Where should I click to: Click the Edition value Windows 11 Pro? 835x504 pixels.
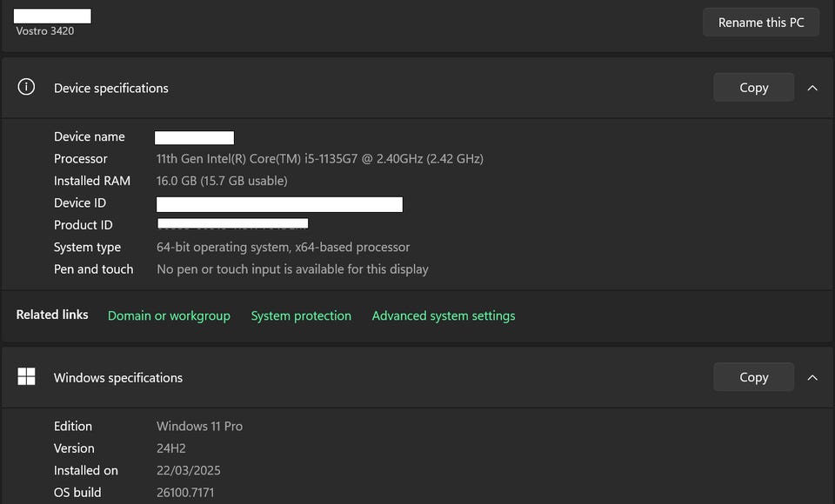(199, 426)
